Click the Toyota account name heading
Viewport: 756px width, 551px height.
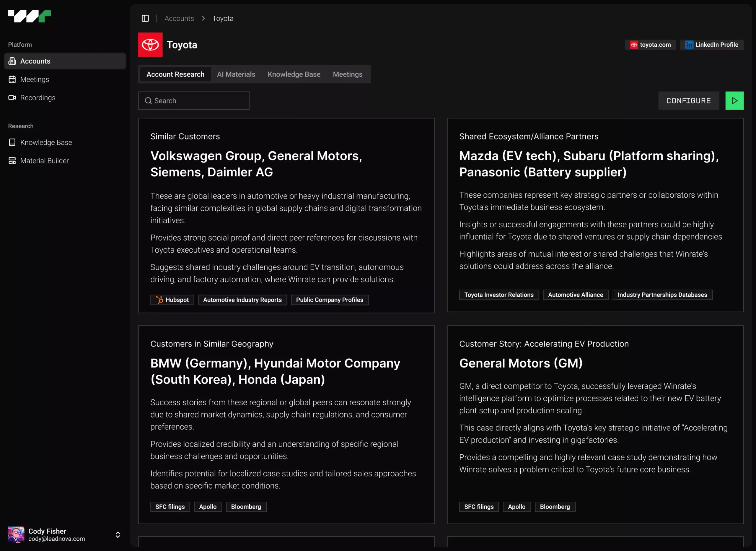coord(182,45)
